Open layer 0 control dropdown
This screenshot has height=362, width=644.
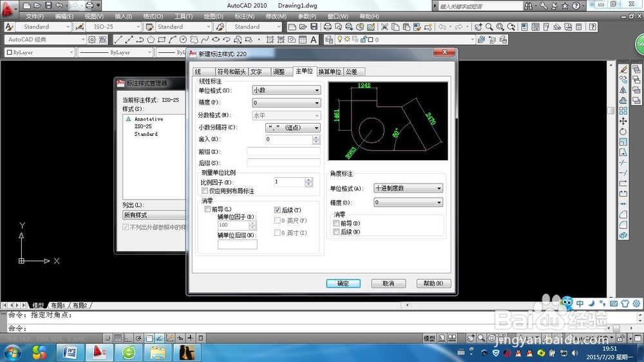pos(406,39)
